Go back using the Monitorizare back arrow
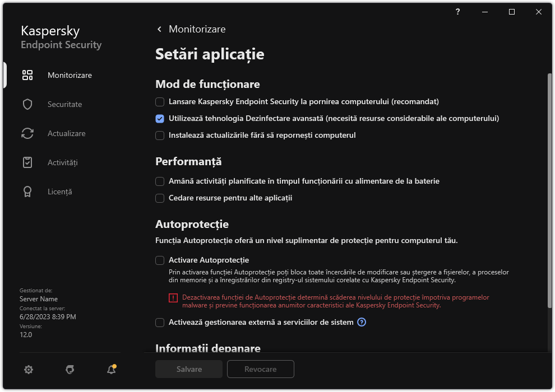Image resolution: width=555 pixels, height=392 pixels. click(x=159, y=29)
